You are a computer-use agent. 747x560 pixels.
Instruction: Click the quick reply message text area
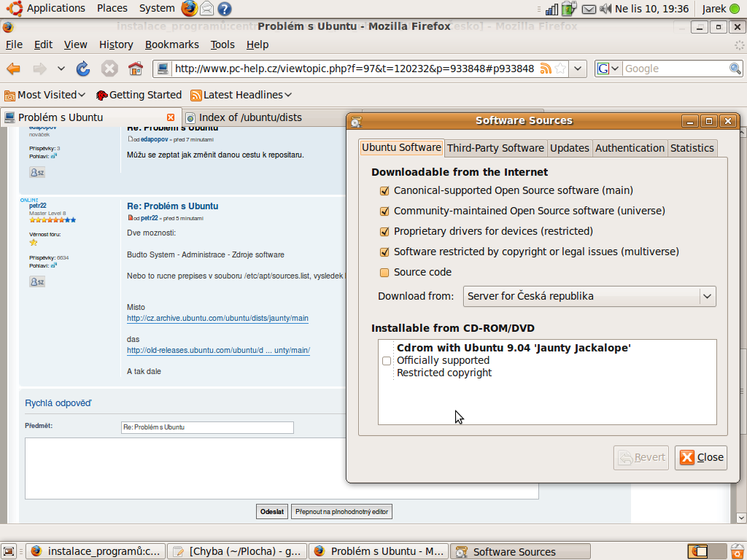(x=282, y=469)
